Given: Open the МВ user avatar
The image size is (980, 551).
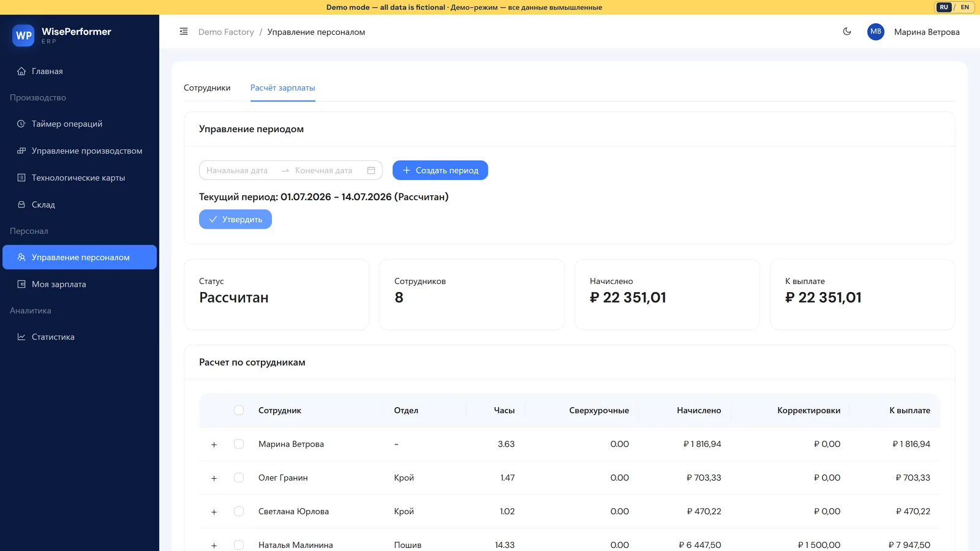Looking at the screenshot, I should (876, 32).
